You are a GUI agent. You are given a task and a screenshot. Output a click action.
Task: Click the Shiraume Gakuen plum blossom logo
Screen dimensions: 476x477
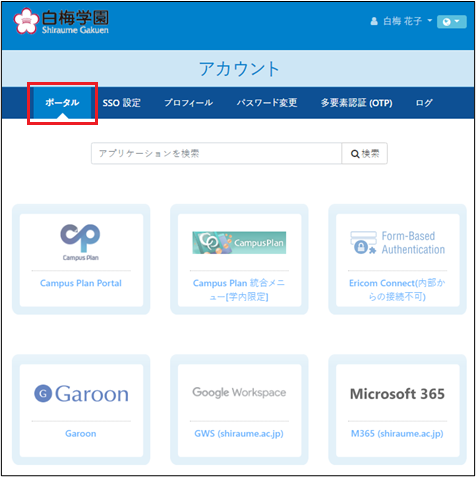(26, 21)
